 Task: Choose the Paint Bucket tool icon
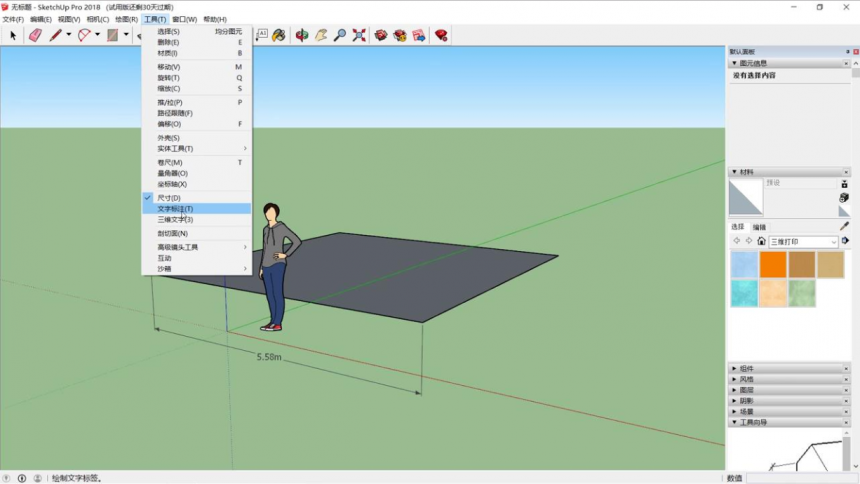(x=279, y=35)
